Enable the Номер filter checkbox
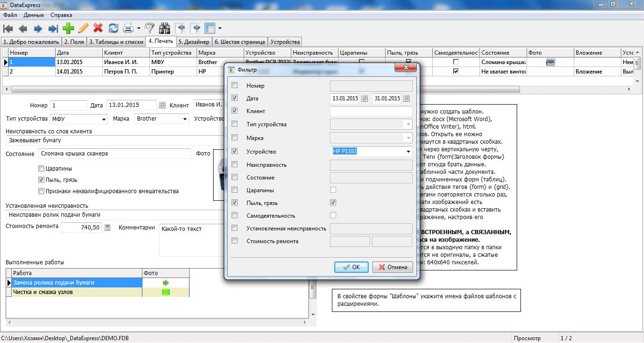This screenshot has width=644, height=343. (x=235, y=86)
